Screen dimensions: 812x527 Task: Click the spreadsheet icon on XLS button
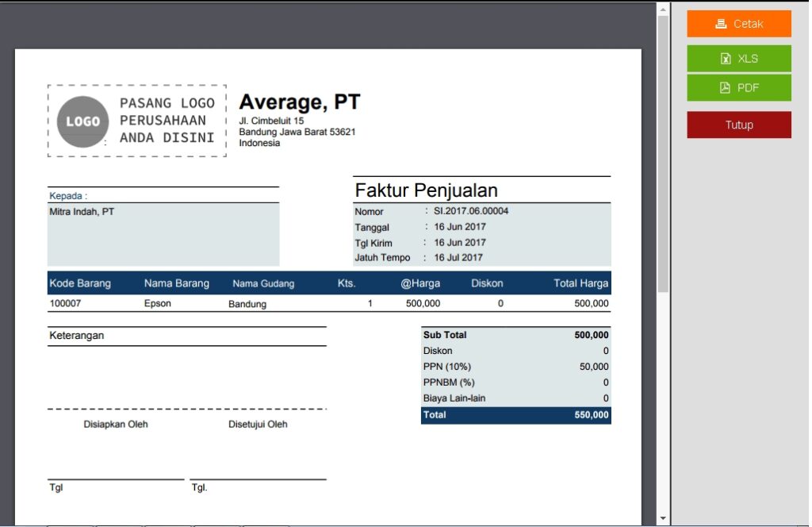pos(725,59)
